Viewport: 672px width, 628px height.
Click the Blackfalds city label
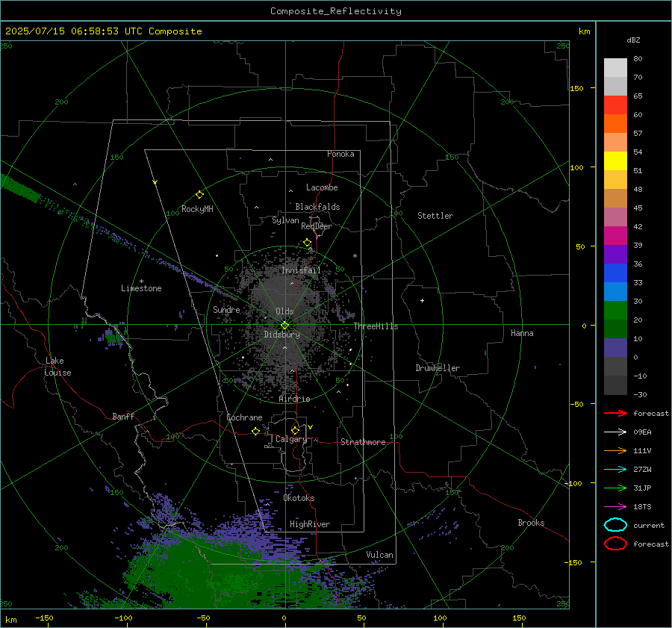(317, 207)
